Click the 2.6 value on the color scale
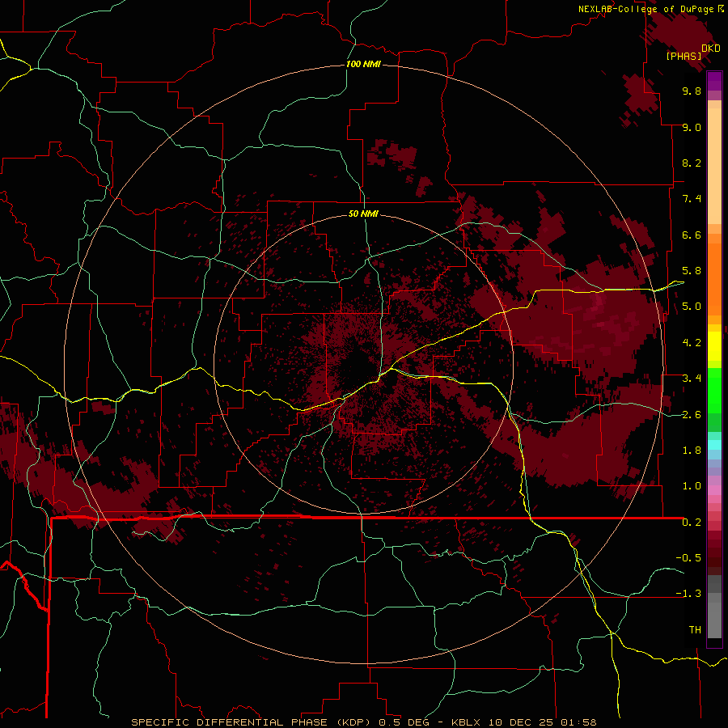The height and width of the screenshot is (728, 728). coord(692,414)
